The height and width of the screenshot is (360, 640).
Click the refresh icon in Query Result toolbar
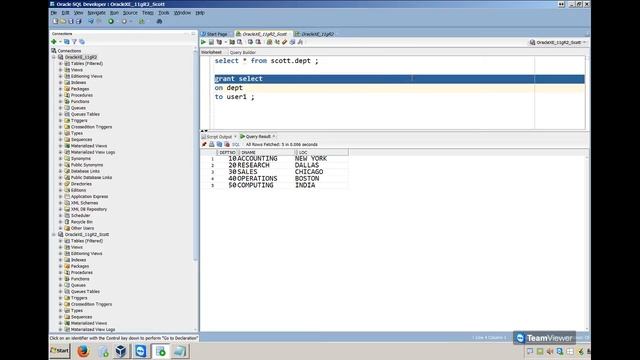[x=219, y=144]
